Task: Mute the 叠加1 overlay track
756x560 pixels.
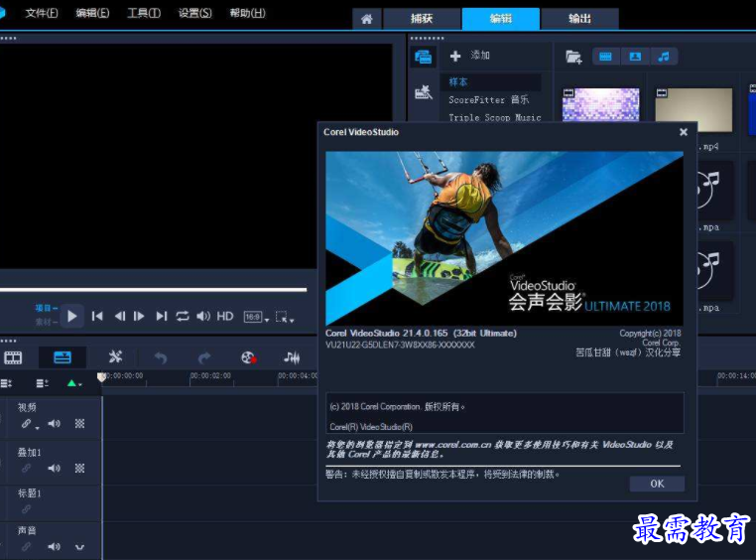Action: pos(54,469)
